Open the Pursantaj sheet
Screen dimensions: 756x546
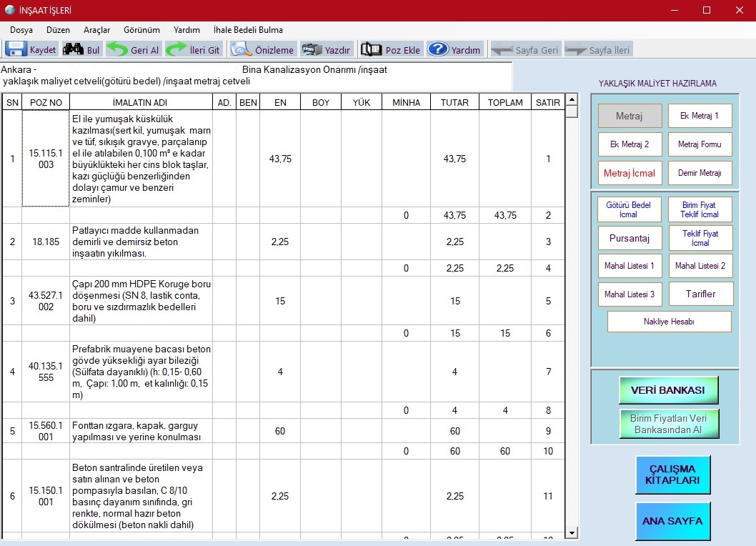pyautogui.click(x=630, y=238)
